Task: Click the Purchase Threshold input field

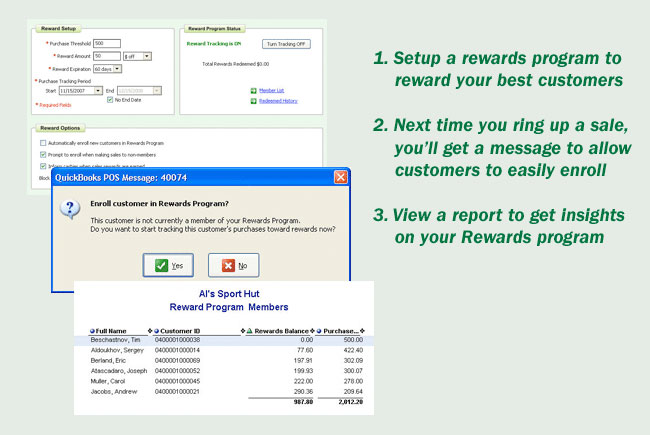Action: pos(106,43)
